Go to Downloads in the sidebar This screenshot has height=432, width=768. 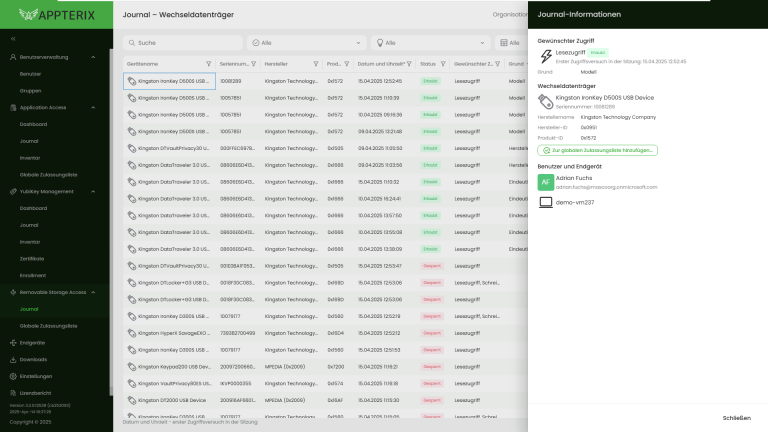[33, 359]
